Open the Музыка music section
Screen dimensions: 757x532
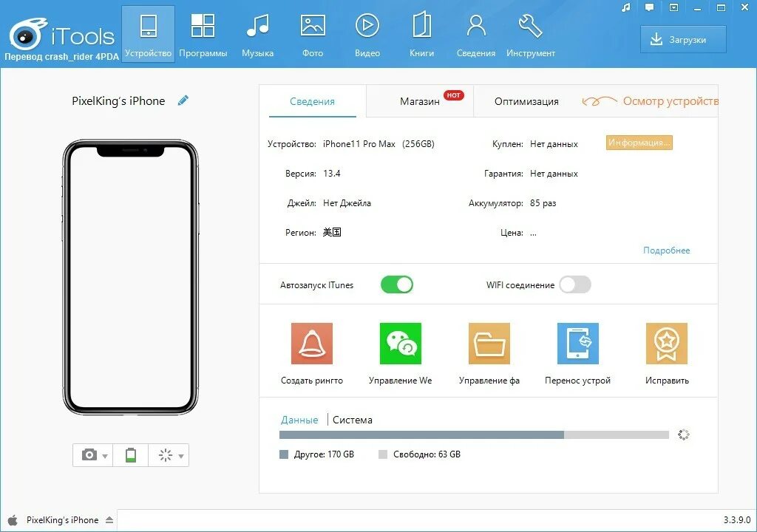(257, 35)
